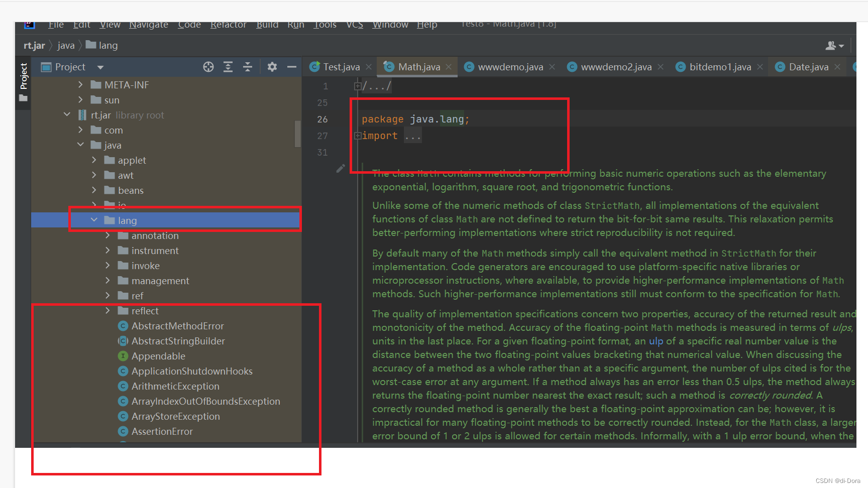868x488 pixels.
Task: Expand the reflect package
Action: tap(107, 311)
